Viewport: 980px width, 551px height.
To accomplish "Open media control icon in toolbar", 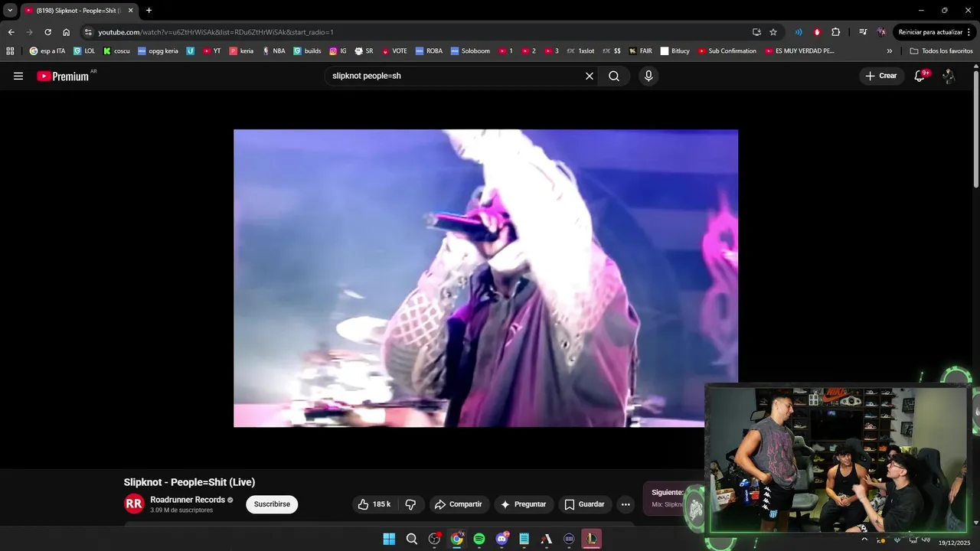I will [x=863, y=32].
